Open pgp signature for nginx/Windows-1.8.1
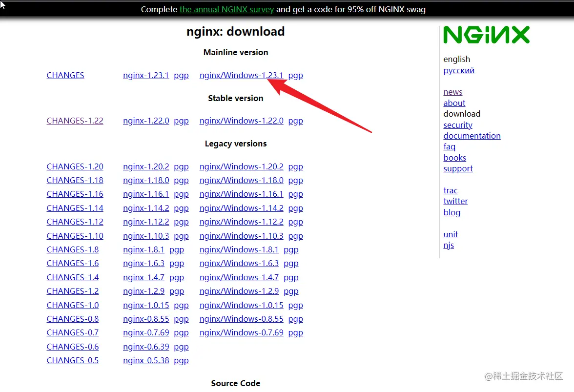This screenshot has height=392, width=574. [x=291, y=250]
